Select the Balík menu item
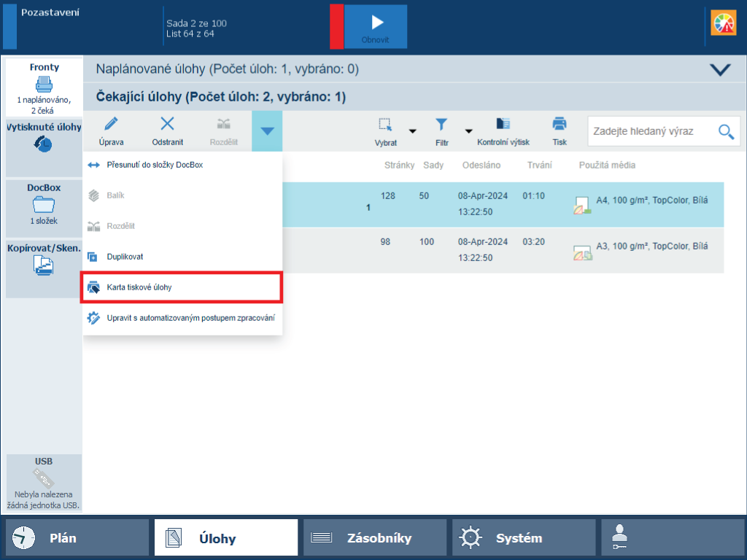The height and width of the screenshot is (560, 747). [183, 195]
